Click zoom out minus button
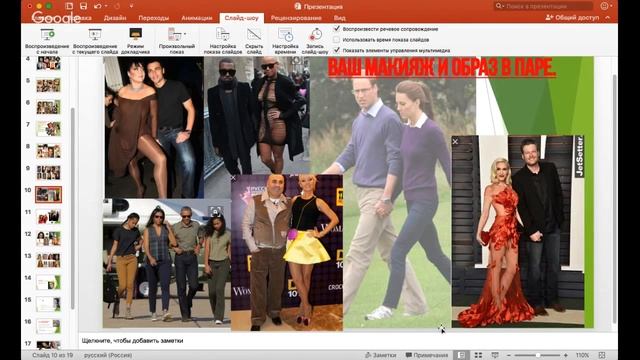 [509, 355]
